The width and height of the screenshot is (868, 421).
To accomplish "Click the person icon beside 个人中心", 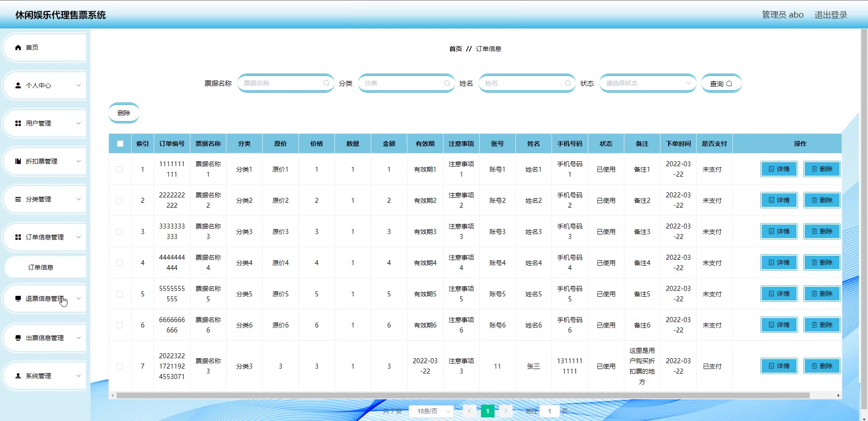I will tap(18, 85).
